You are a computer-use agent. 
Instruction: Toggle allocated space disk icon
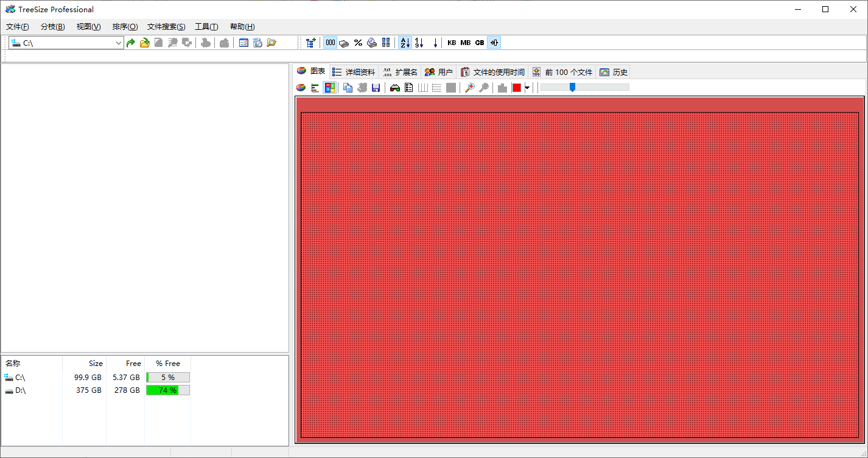[344, 43]
